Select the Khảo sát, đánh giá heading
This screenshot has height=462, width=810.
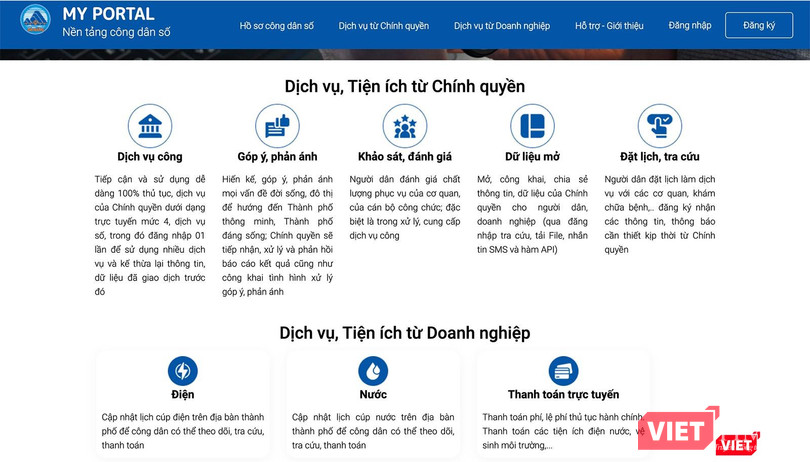[x=405, y=157]
